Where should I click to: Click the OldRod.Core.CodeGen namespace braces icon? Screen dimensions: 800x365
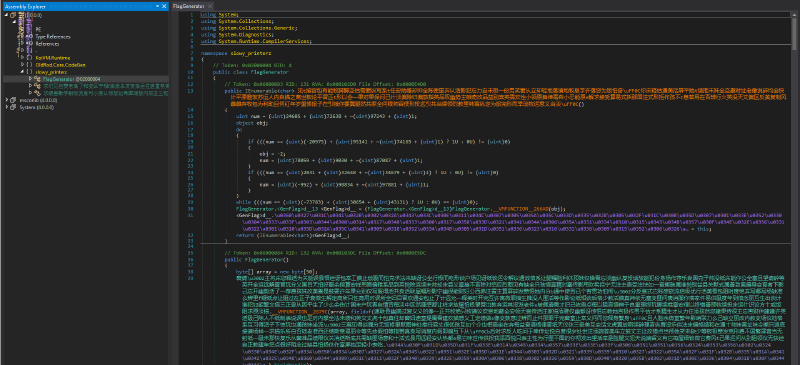point(29,65)
